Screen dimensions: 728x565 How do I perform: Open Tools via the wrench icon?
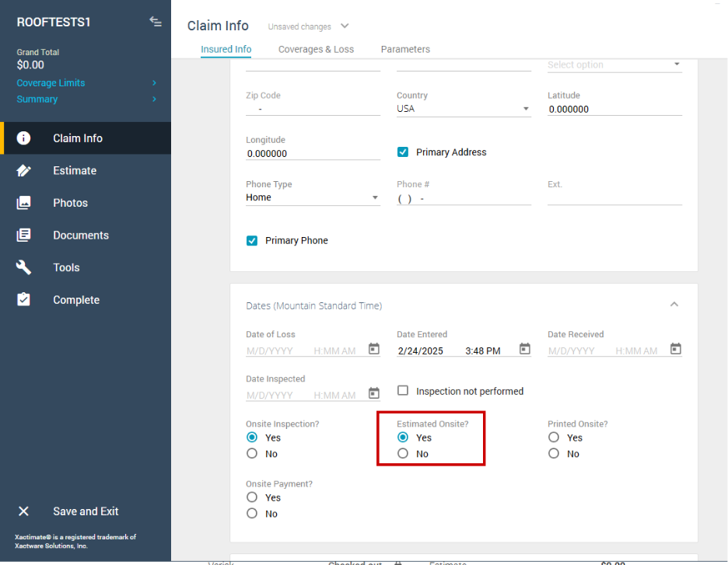[24, 267]
